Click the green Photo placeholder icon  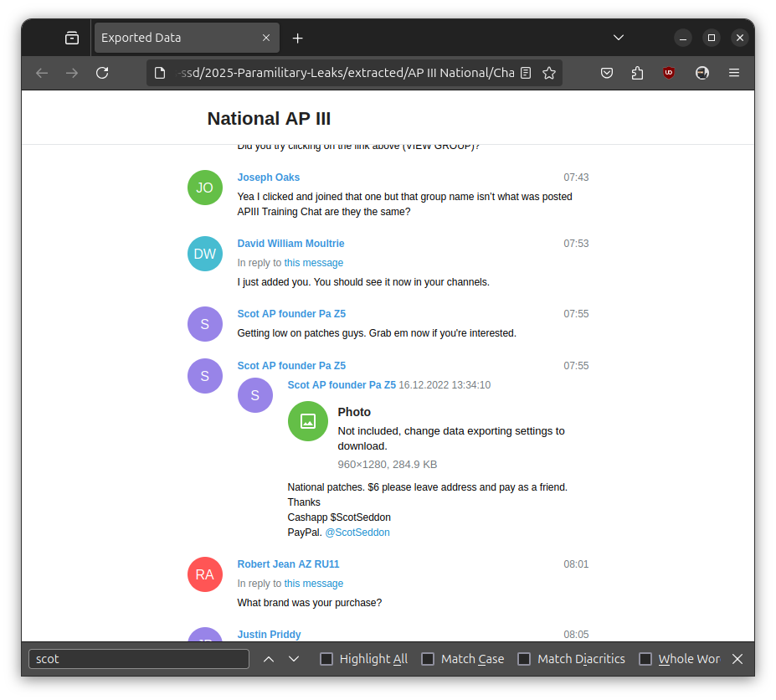pos(308,421)
